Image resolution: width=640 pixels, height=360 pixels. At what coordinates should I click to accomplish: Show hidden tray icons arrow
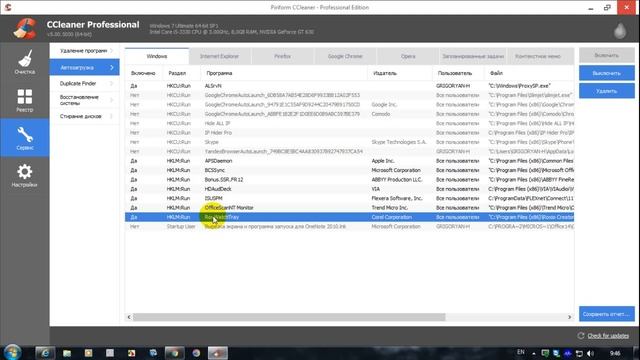[x=533, y=353]
